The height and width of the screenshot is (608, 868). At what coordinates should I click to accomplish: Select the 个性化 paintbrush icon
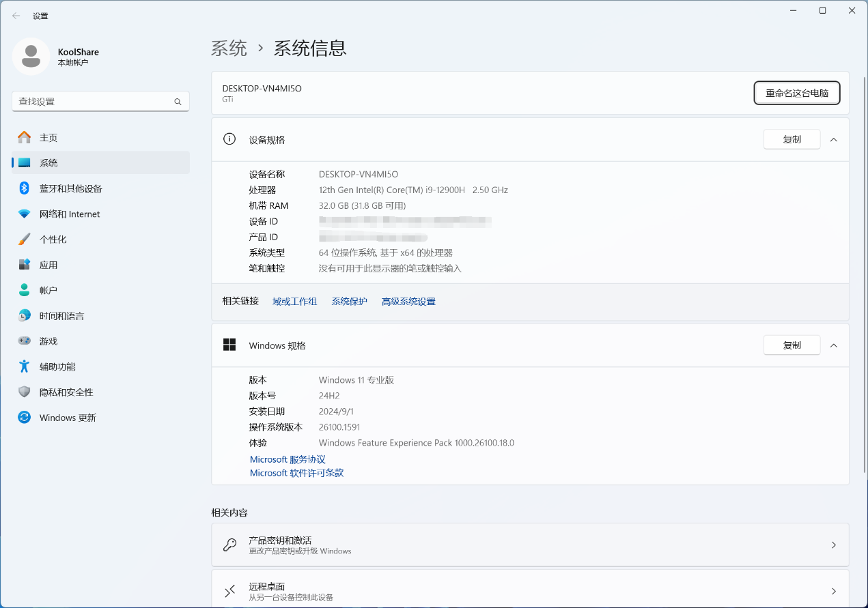click(x=25, y=240)
